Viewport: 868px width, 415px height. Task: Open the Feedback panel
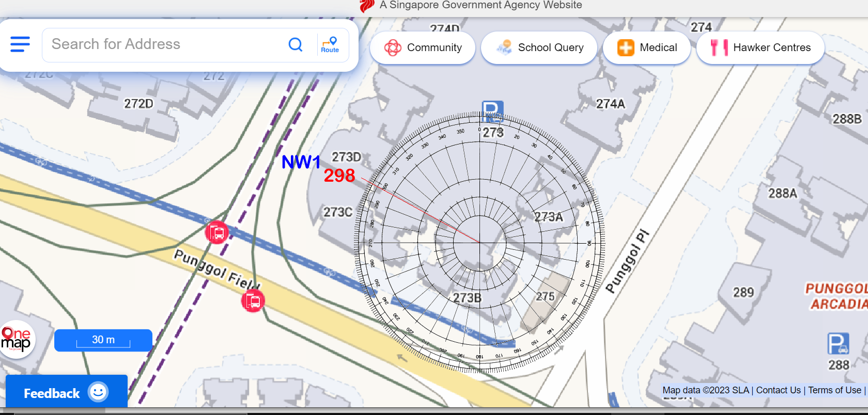pyautogui.click(x=66, y=393)
